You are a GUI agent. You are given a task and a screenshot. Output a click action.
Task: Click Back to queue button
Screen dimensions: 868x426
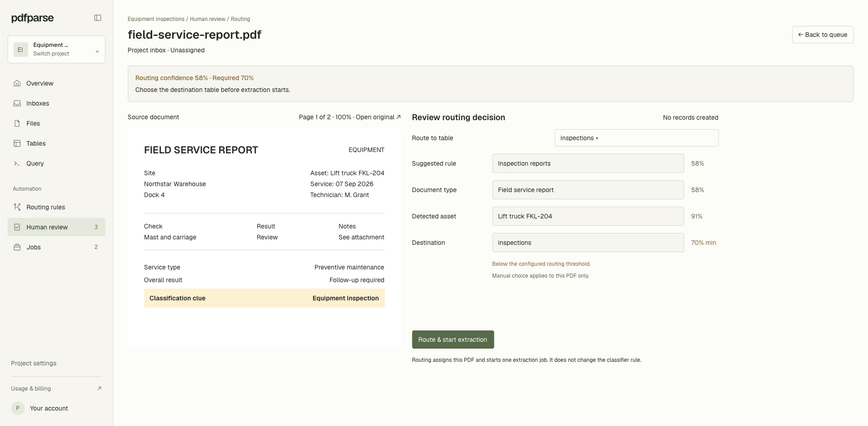pyautogui.click(x=822, y=35)
